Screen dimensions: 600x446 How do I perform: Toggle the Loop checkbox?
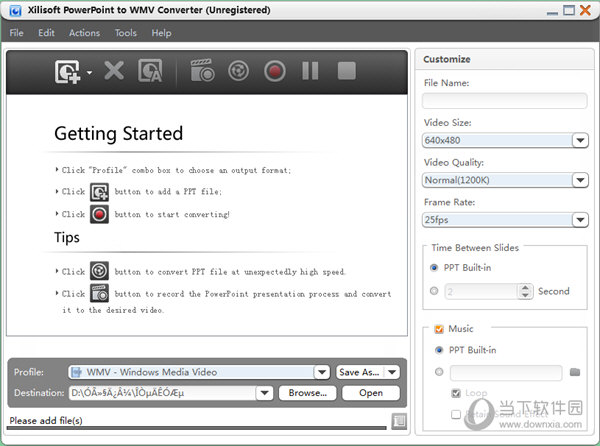click(x=456, y=394)
